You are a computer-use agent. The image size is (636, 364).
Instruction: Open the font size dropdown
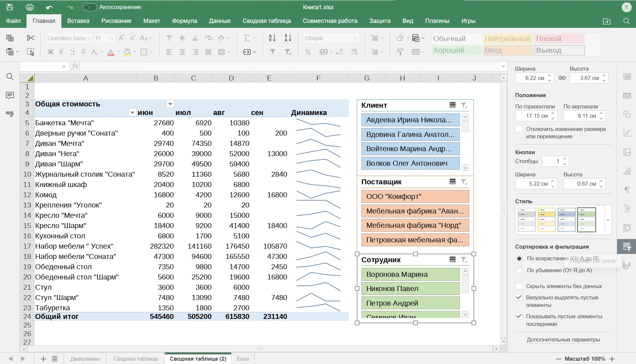(x=112, y=38)
